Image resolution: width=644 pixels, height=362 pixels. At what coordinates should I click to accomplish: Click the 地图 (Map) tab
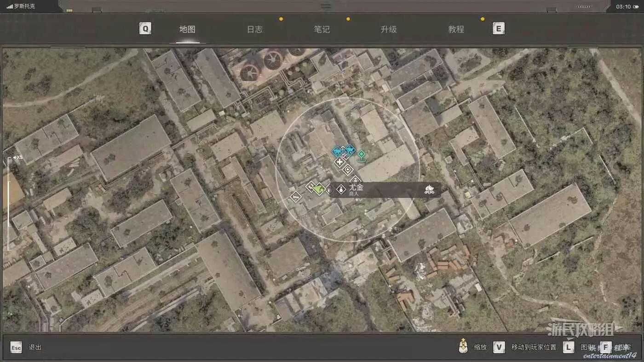coord(187,29)
